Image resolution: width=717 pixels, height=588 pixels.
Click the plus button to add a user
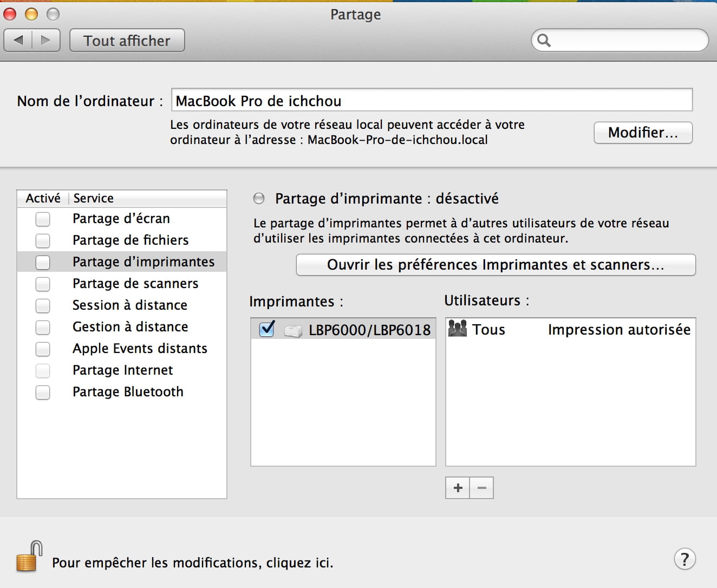click(x=458, y=488)
